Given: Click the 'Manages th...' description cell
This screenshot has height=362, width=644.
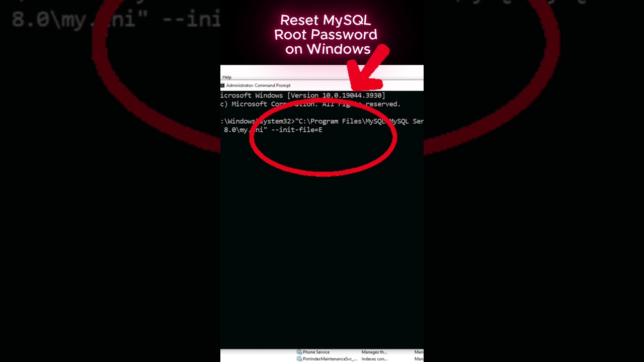Looking at the screenshot, I should pos(374,352).
